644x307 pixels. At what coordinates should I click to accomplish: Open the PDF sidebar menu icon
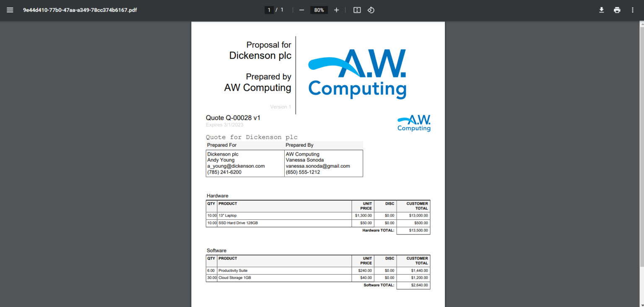10,10
